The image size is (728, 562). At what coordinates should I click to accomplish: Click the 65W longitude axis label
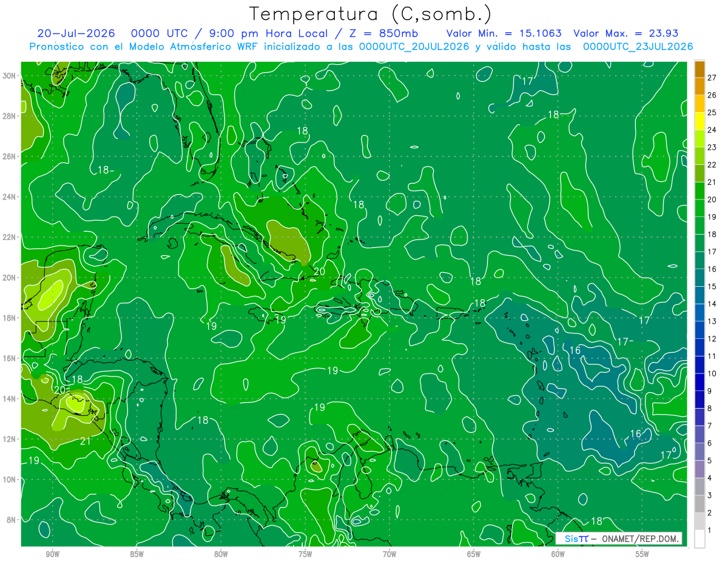[474, 554]
